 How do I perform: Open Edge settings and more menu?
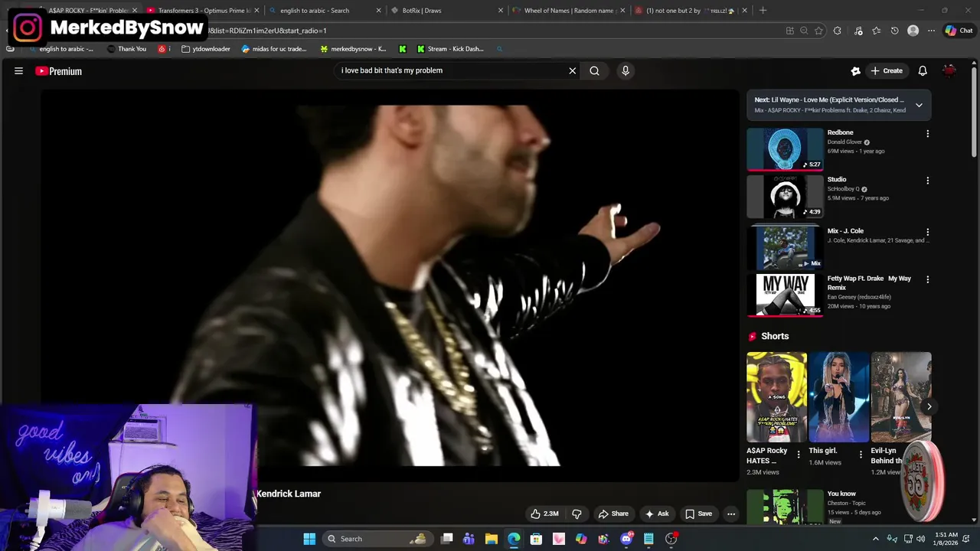pos(931,31)
